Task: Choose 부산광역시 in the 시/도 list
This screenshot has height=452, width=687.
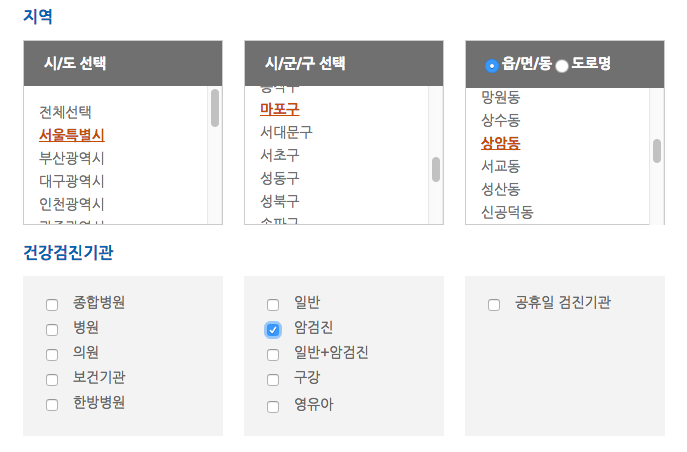Action: click(x=72, y=158)
